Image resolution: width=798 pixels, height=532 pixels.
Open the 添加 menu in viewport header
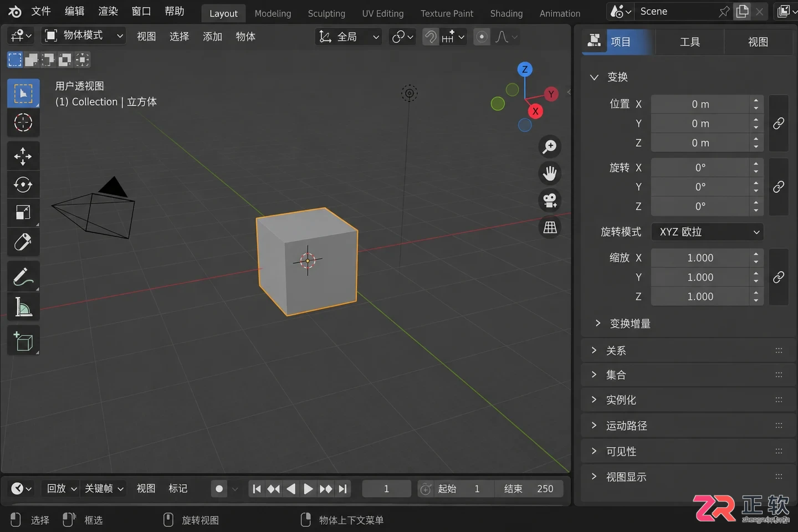point(212,37)
